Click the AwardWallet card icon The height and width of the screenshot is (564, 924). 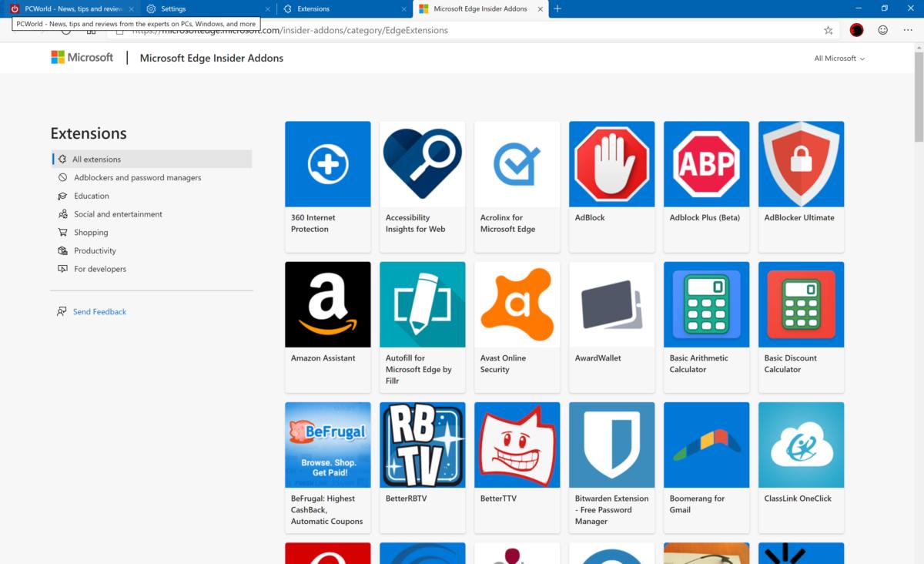[x=611, y=304]
